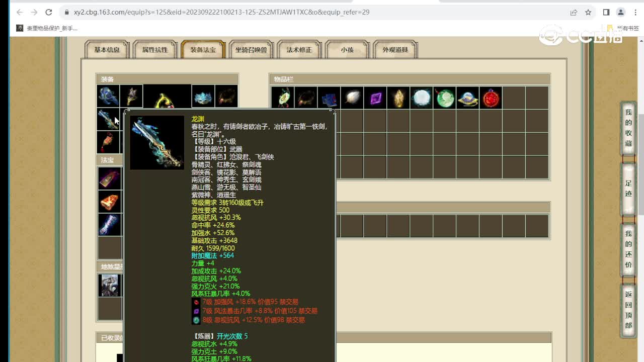
Task: Click the necklace equipment icon beside headgear
Action: pos(131,96)
